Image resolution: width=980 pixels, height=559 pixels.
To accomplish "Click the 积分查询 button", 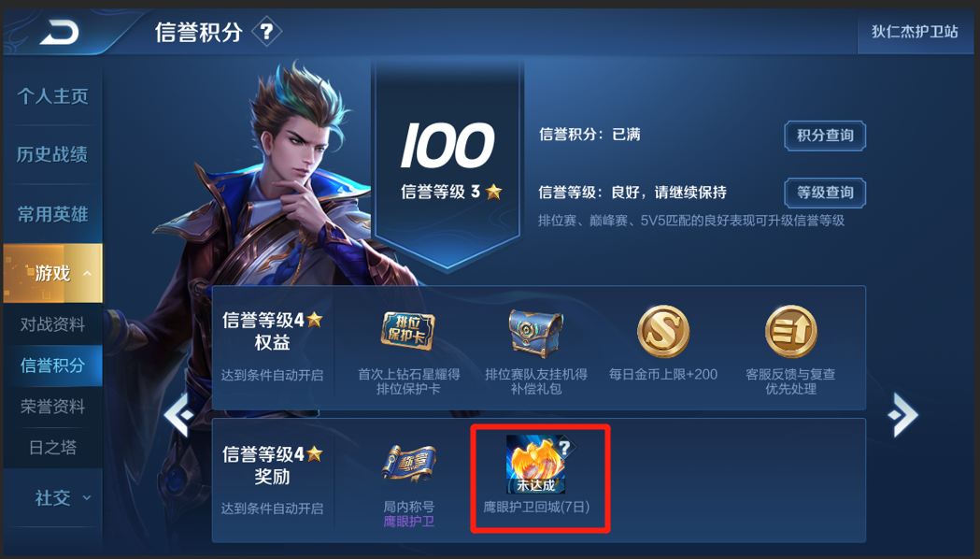I will pos(825,136).
